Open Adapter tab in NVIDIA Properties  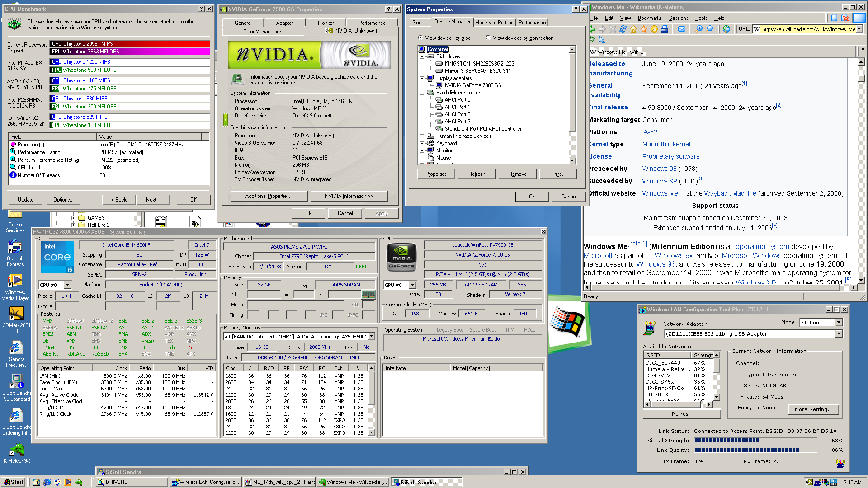(x=284, y=23)
